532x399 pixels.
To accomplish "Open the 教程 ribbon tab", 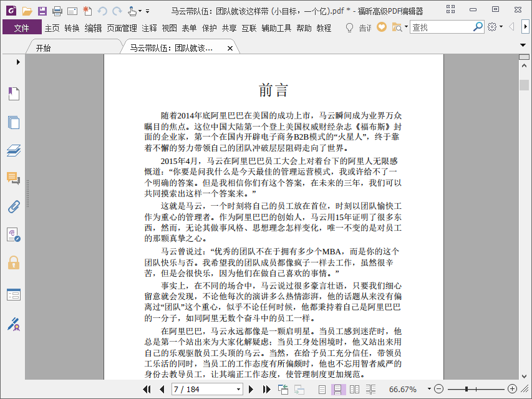I will (324, 28).
